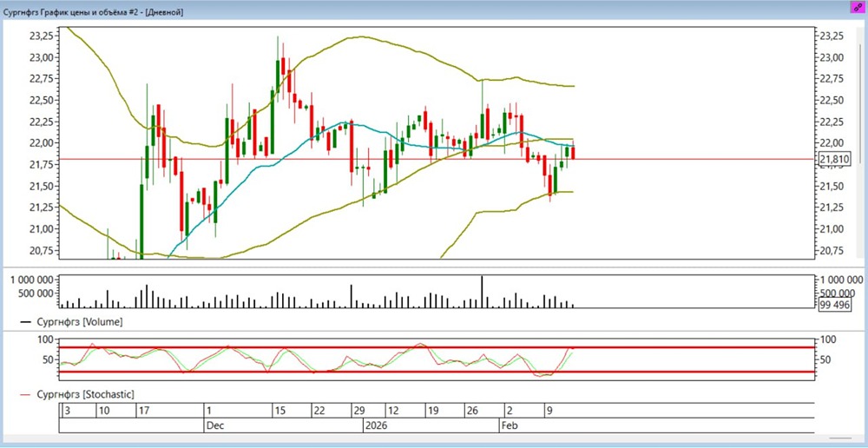
Task: Click the date marker '12' on time axis
Action: pyautogui.click(x=393, y=411)
